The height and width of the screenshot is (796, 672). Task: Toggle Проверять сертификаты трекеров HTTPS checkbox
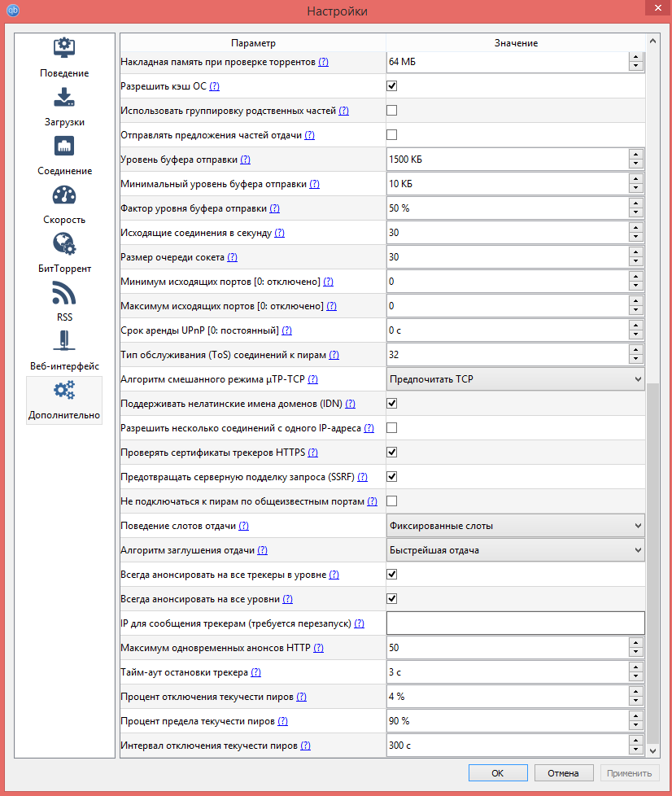tap(391, 452)
